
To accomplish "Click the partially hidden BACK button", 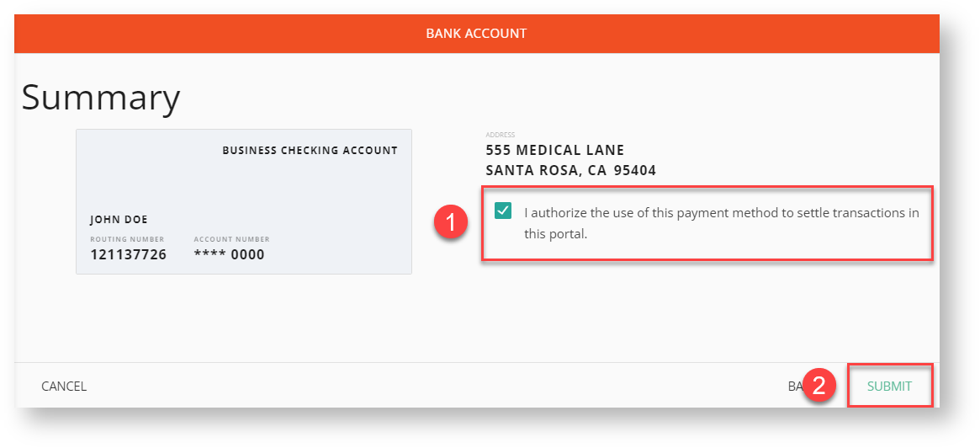I will click(x=795, y=387).
